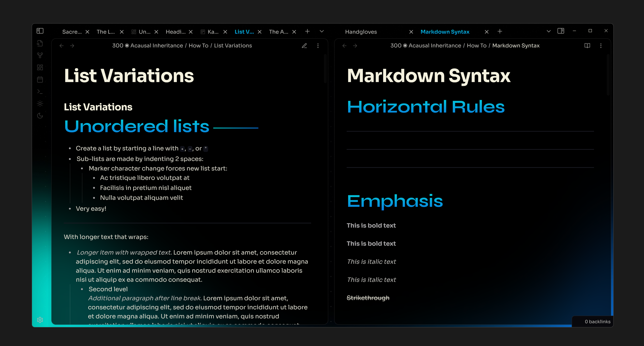Click the canvas grid icon in ribbon
This screenshot has width=644, height=346.
click(x=40, y=67)
